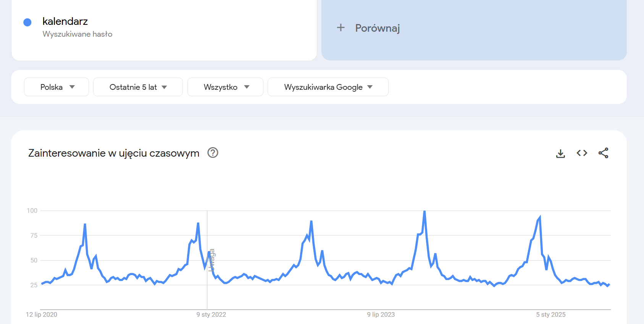The width and height of the screenshot is (644, 324).
Task: Open the embed code icon
Action: 582,153
